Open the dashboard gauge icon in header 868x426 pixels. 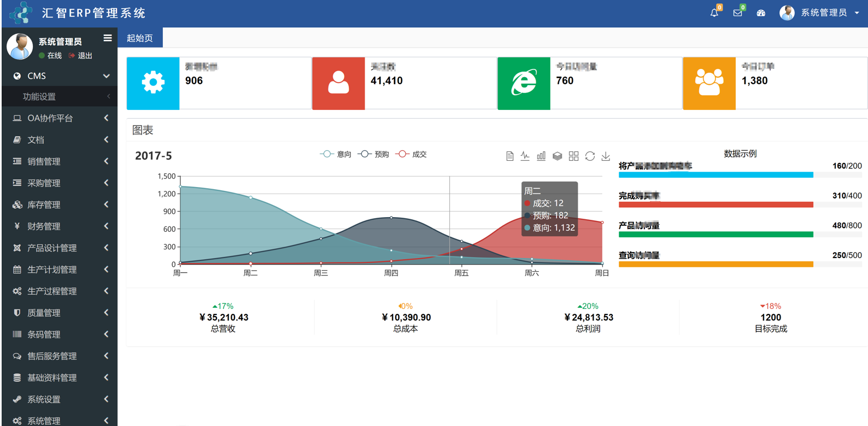pos(761,13)
